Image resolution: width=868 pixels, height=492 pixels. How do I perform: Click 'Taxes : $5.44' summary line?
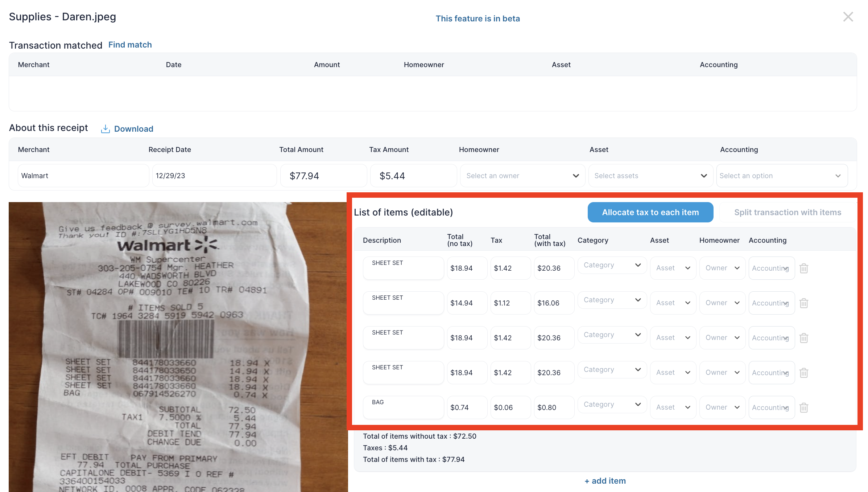click(385, 448)
